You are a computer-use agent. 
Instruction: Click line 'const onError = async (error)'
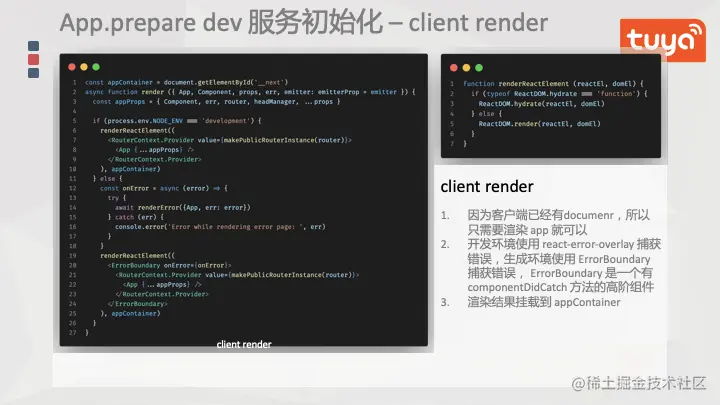pyautogui.click(x=163, y=188)
